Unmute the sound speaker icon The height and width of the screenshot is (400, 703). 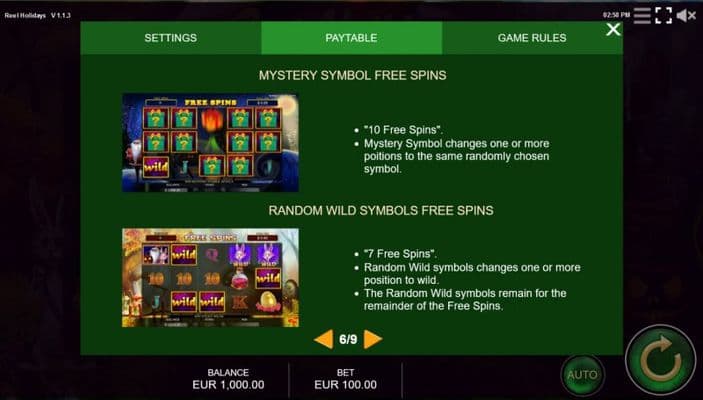686,16
